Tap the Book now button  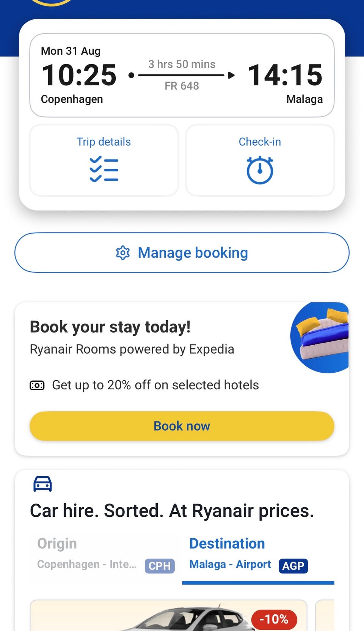(x=182, y=426)
